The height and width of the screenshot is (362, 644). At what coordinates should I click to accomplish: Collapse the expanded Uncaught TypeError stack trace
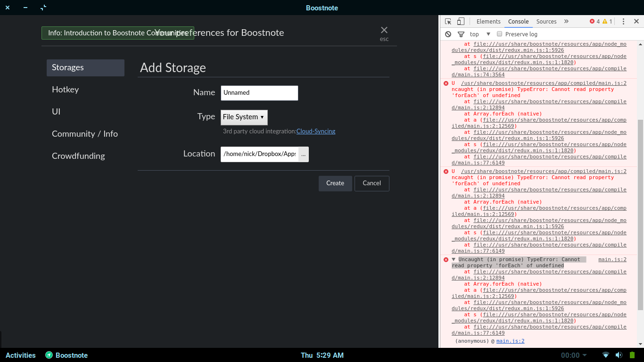[454, 259]
